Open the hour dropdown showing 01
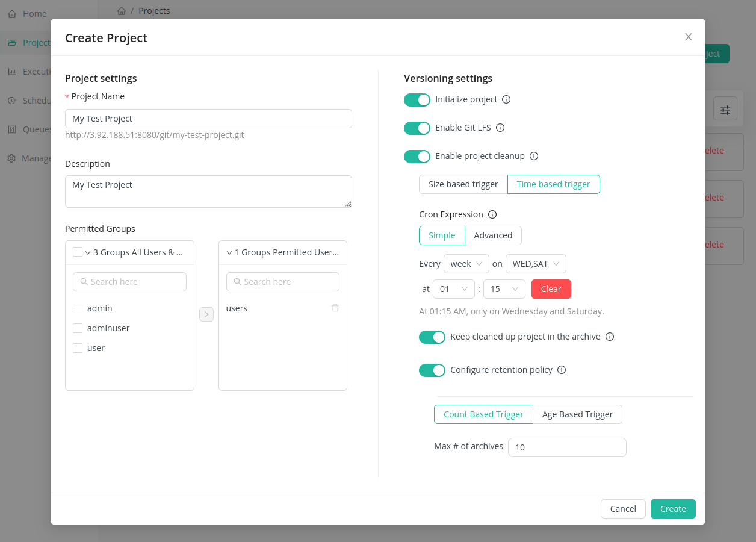The image size is (756, 542). tap(453, 289)
